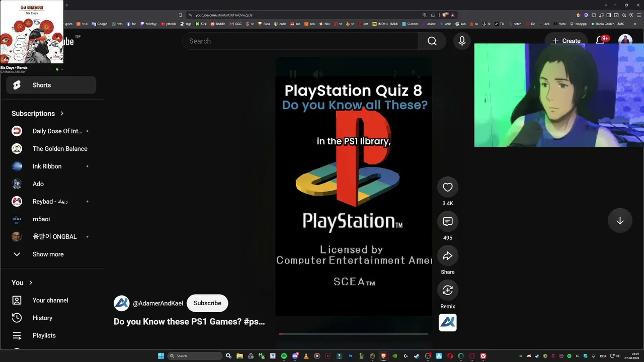
Task: Enter fullscreen for the short
Action: (416, 74)
